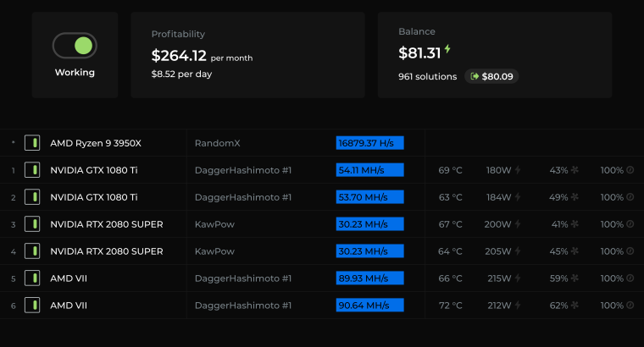Click power bolt icon next to 180W
Screen dimensions: 644x347
(518, 170)
